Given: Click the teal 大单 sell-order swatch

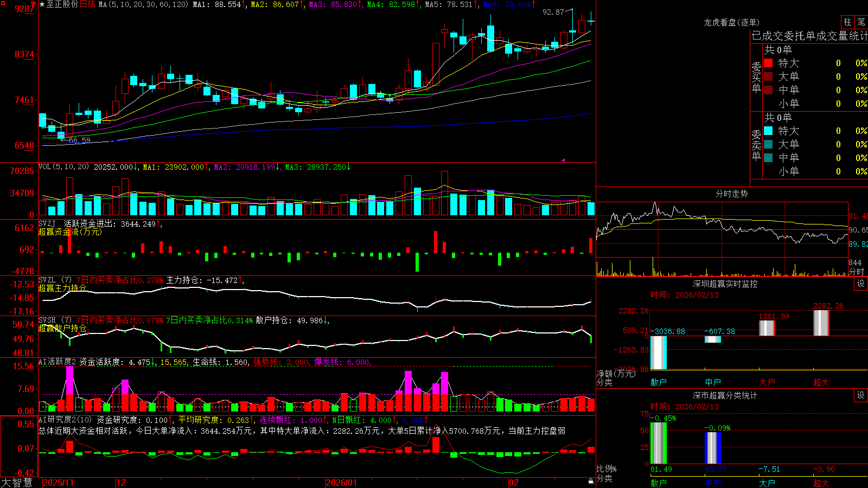Looking at the screenshot, I should point(768,144).
